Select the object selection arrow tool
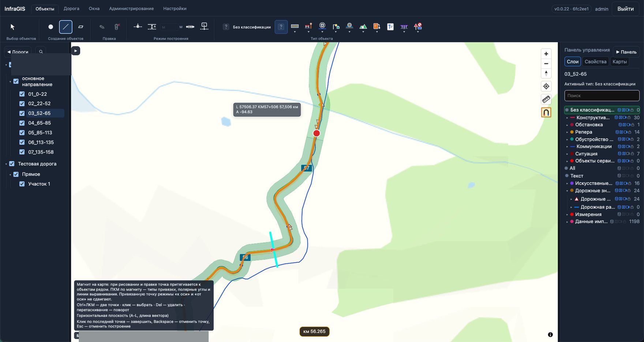This screenshot has width=644, height=342. coord(13,27)
